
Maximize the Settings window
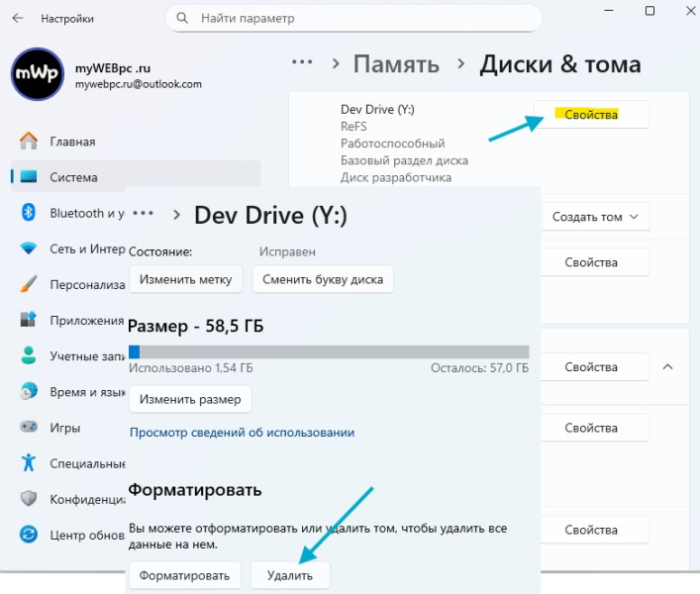[650, 11]
